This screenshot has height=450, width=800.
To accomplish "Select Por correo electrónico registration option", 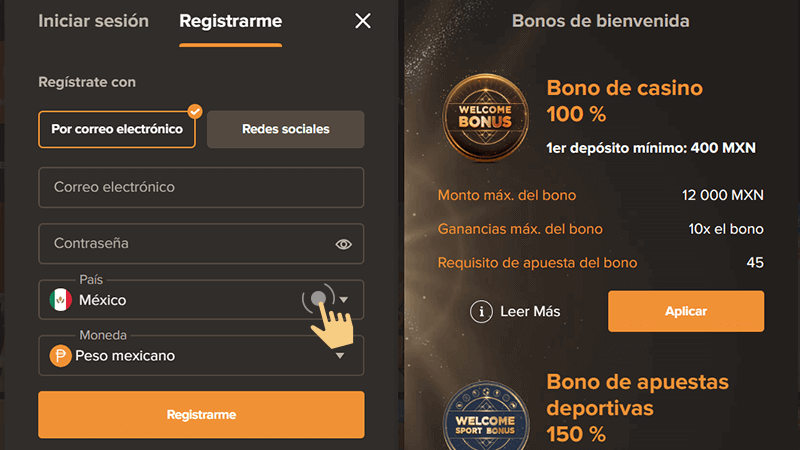I will coord(117,129).
